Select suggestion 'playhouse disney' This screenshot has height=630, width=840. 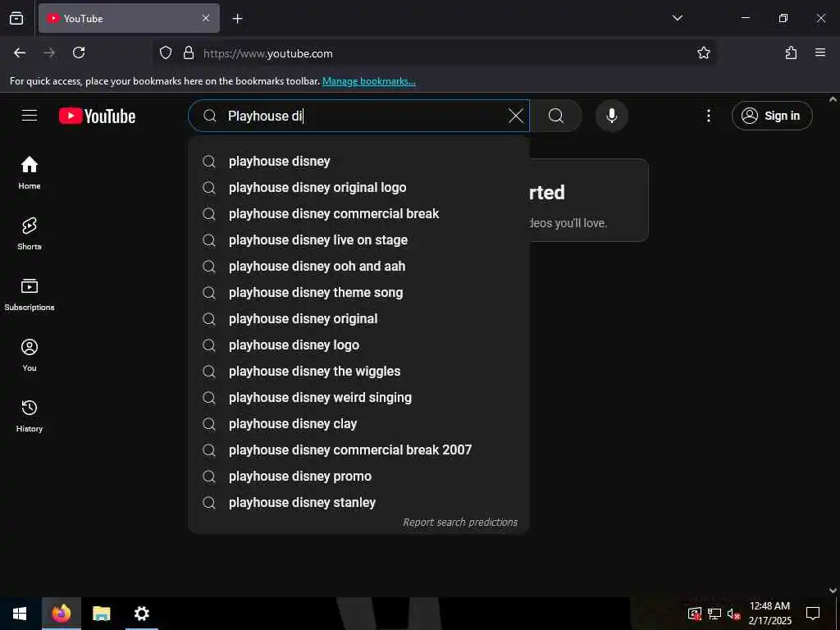[359, 162]
